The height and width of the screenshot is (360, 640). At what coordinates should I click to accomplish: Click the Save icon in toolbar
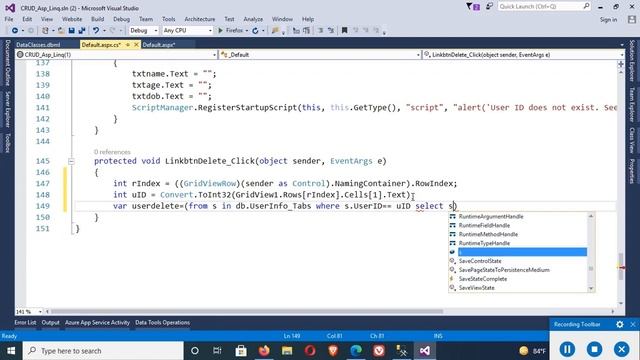coord(71,31)
